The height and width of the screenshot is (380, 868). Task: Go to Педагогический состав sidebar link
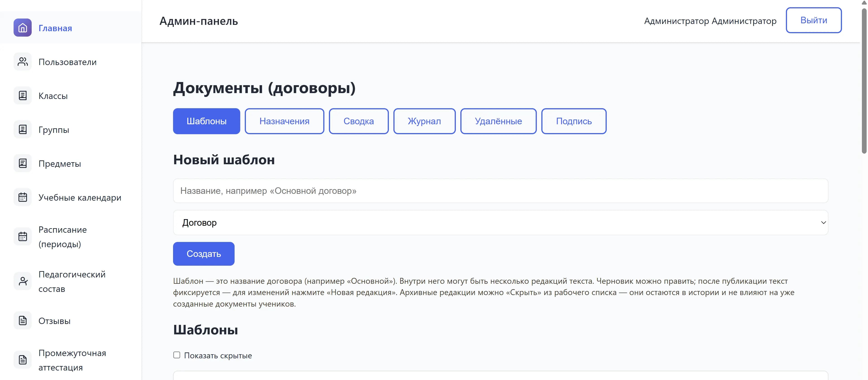71,281
